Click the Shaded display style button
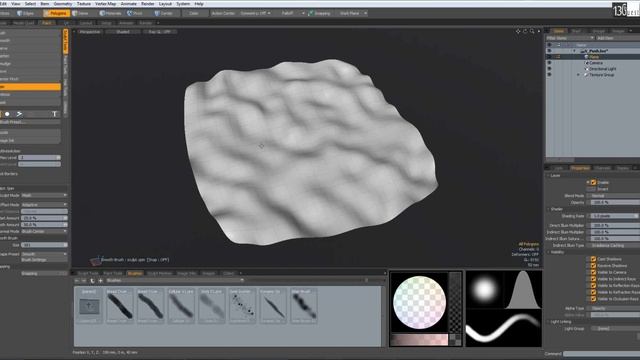 tap(123, 31)
